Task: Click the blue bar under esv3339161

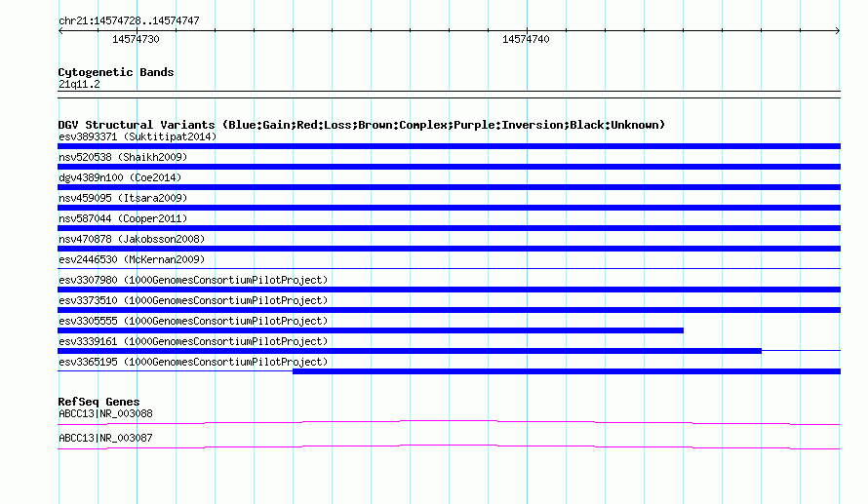Action: [410, 351]
